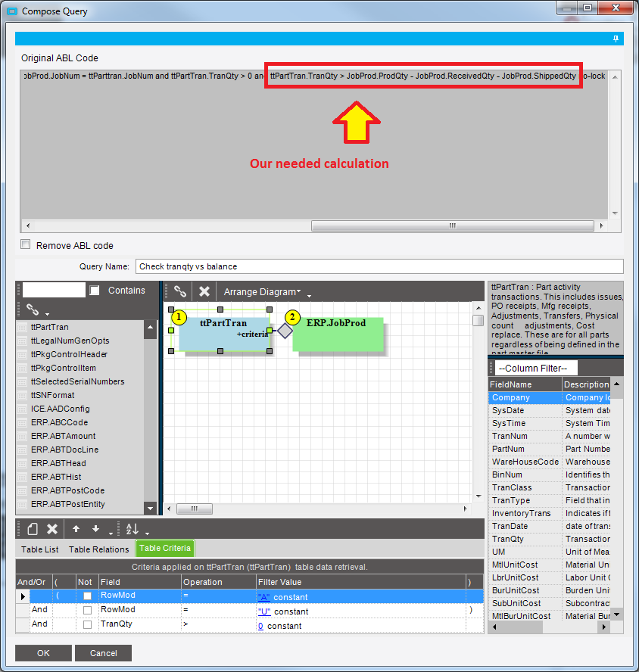
Task: Select ttLegalNumGenOpts in the table list
Action: pos(70,341)
